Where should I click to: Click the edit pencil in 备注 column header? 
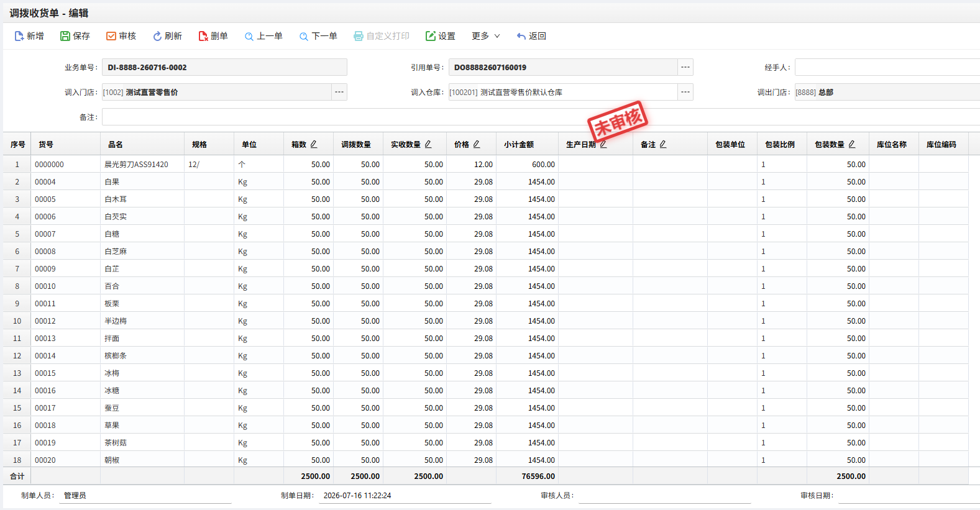pos(663,144)
